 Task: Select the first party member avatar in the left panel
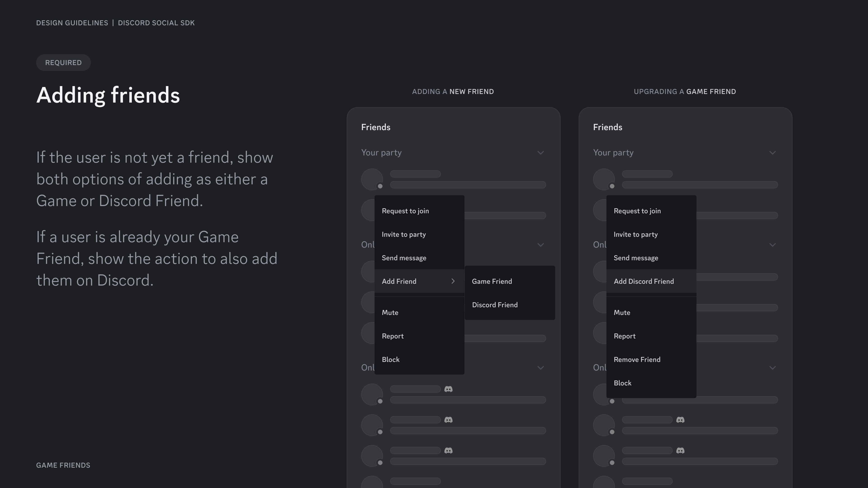tap(372, 179)
